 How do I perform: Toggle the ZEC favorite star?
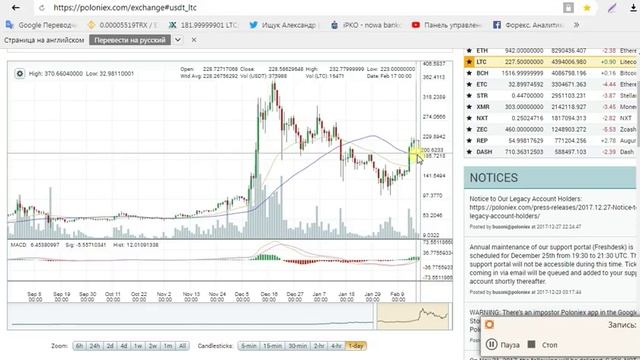469,129
